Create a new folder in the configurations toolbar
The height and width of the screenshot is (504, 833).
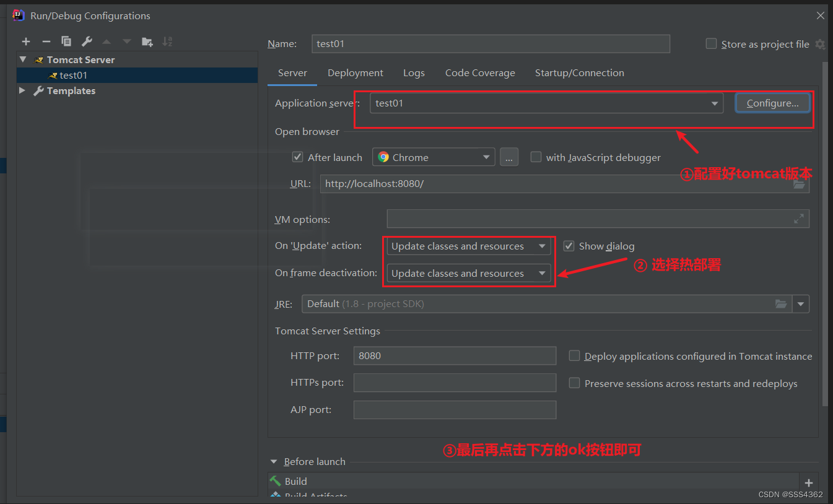pos(147,41)
